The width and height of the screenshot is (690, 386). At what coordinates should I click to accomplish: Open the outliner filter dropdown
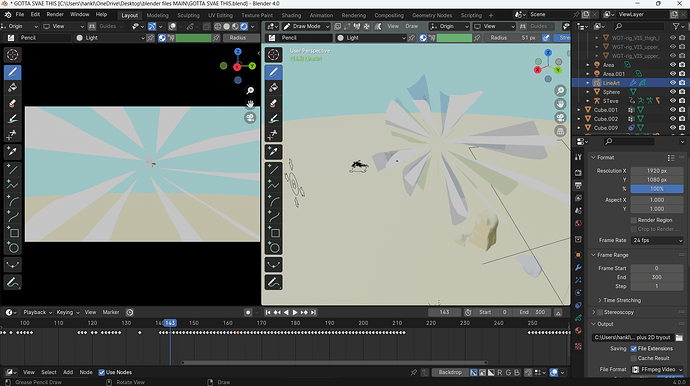coord(678,26)
